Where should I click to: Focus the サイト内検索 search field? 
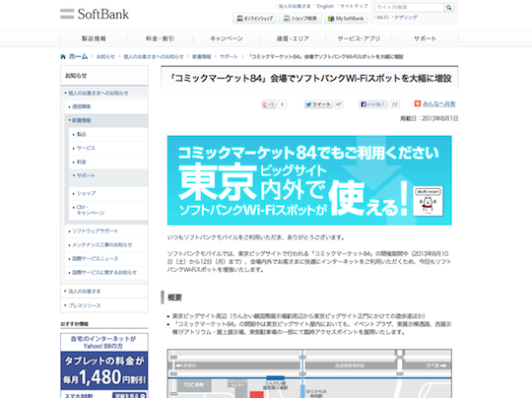410,8
